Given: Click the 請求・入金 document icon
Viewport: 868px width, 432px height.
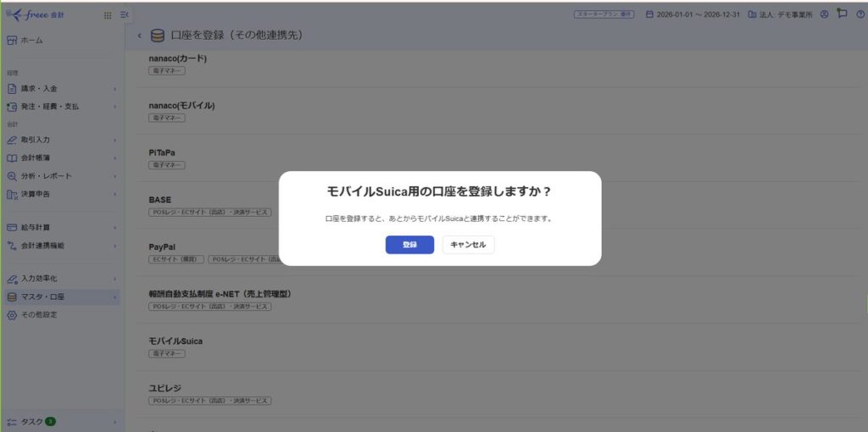Looking at the screenshot, I should pyautogui.click(x=12, y=88).
